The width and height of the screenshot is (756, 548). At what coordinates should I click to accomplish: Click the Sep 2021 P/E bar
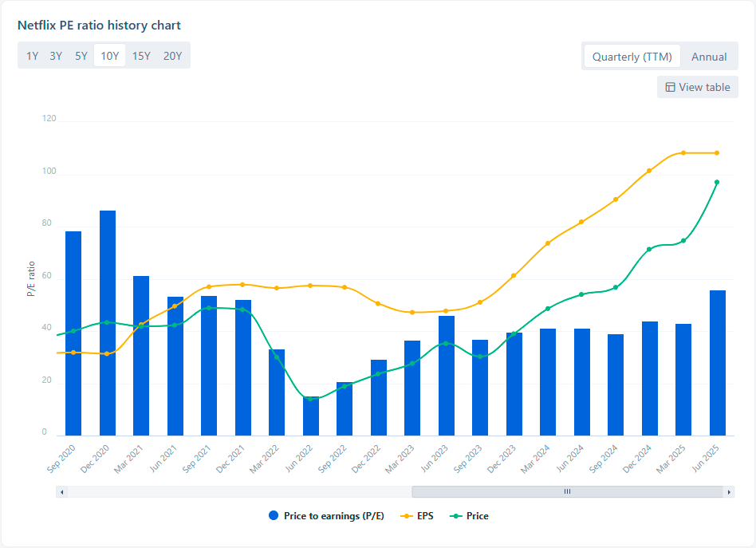pos(209,365)
